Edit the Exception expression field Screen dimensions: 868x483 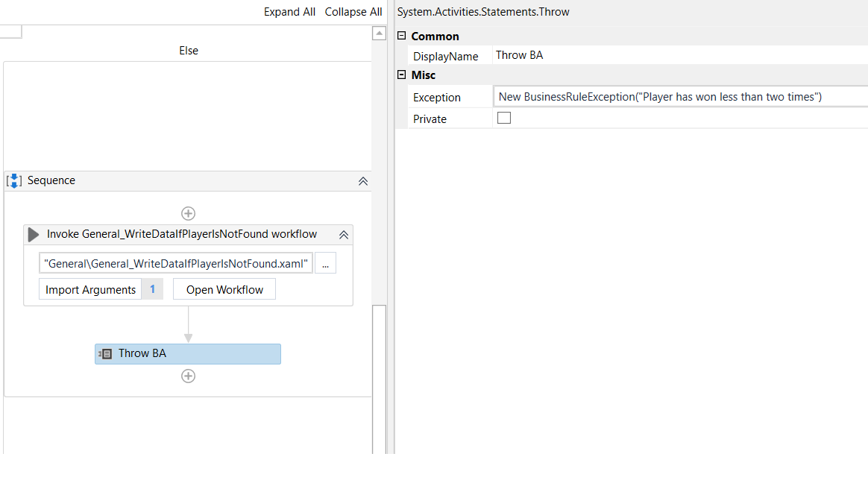(x=671, y=97)
